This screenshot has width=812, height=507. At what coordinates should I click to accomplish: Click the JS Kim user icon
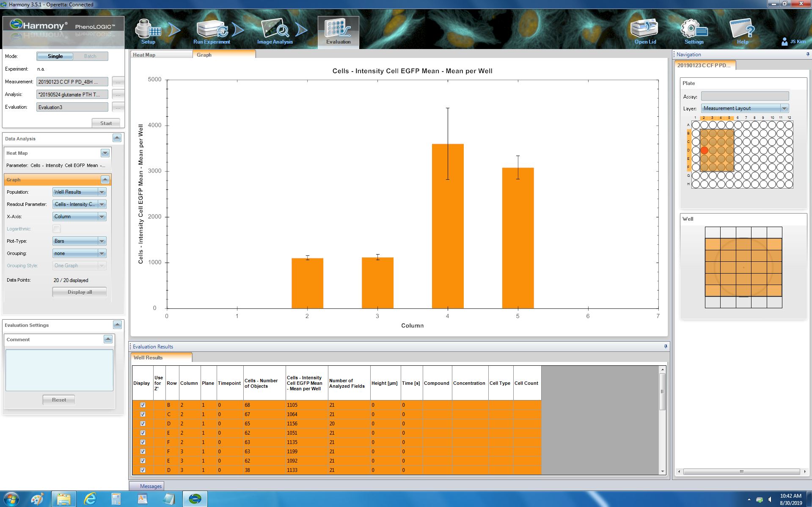pos(784,41)
